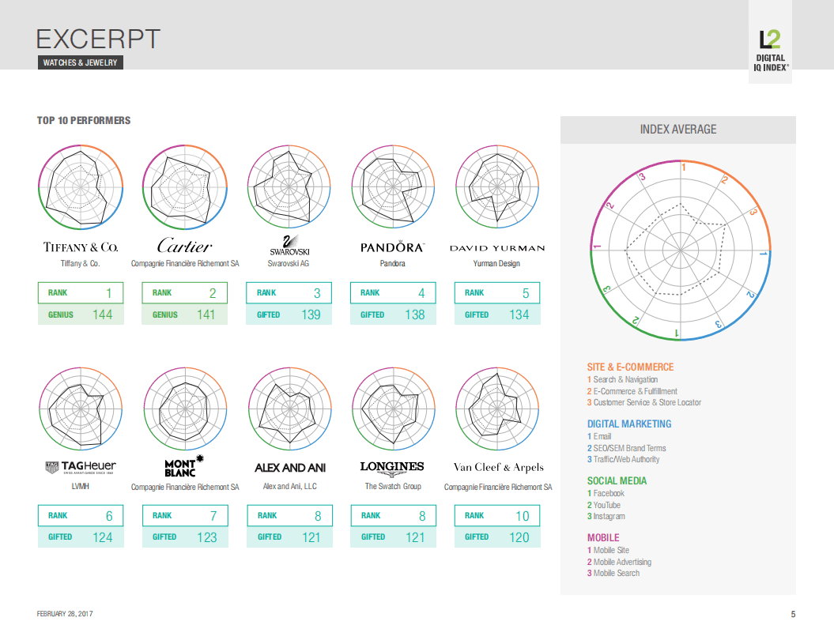Click Cartier's Genius 141 score box
Viewport: 834px width, 644px height.
(184, 314)
